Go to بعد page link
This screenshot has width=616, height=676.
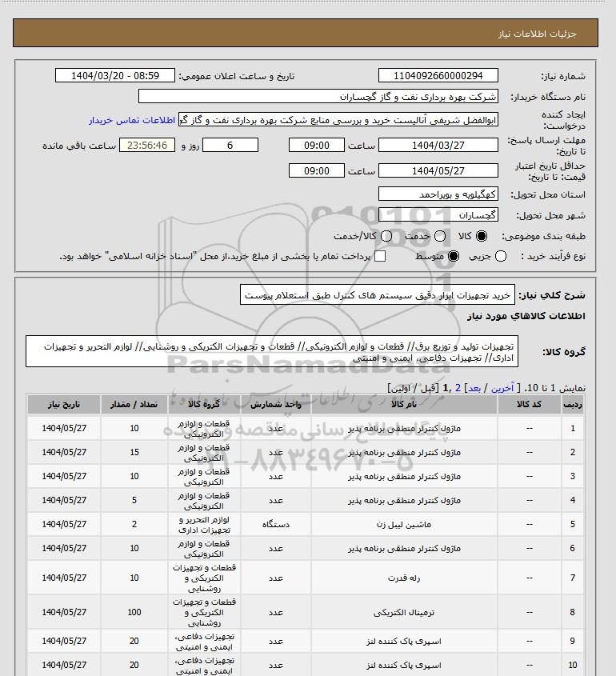(474, 388)
